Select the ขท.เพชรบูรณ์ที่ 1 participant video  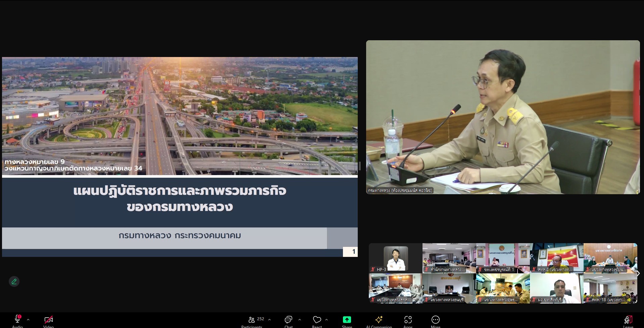[503, 258]
